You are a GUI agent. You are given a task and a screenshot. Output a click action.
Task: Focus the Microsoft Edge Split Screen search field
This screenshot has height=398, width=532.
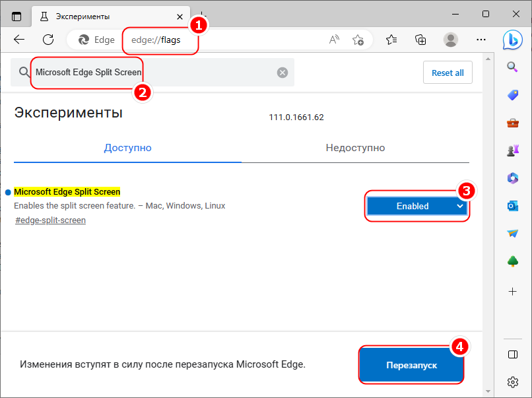pyautogui.click(x=152, y=72)
